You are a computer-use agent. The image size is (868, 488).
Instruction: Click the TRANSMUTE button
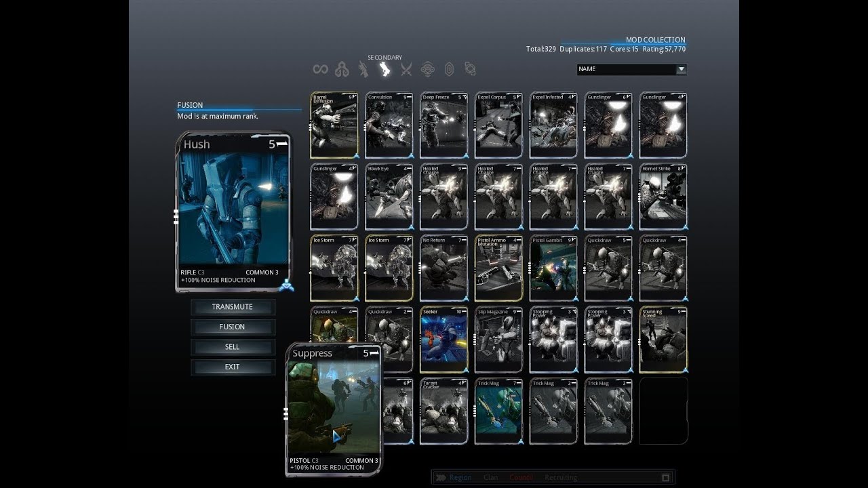[x=233, y=307]
